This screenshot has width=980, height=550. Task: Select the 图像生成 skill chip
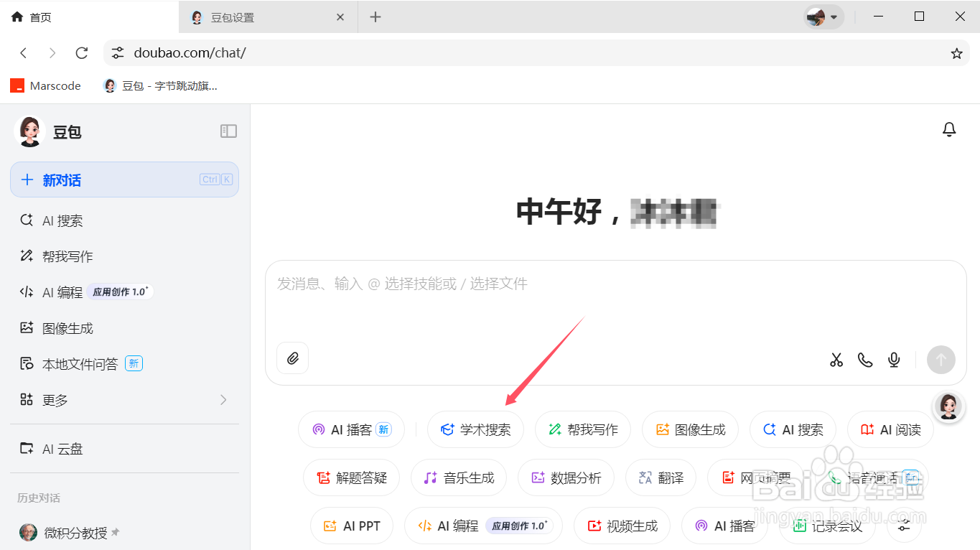[x=690, y=429]
